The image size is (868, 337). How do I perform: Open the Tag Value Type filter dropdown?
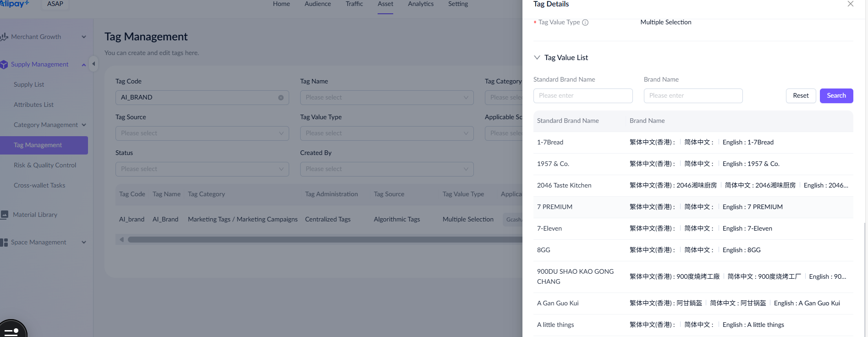point(387,133)
